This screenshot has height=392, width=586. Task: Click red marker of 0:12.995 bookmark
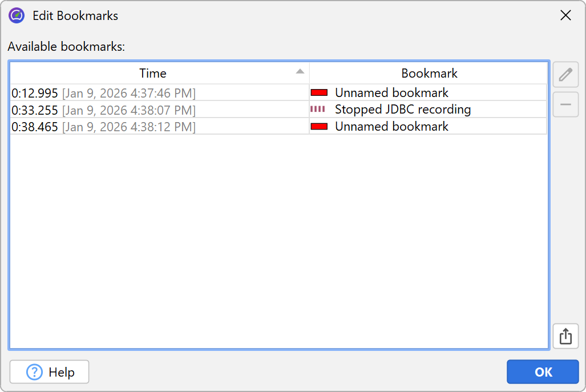[x=319, y=92]
